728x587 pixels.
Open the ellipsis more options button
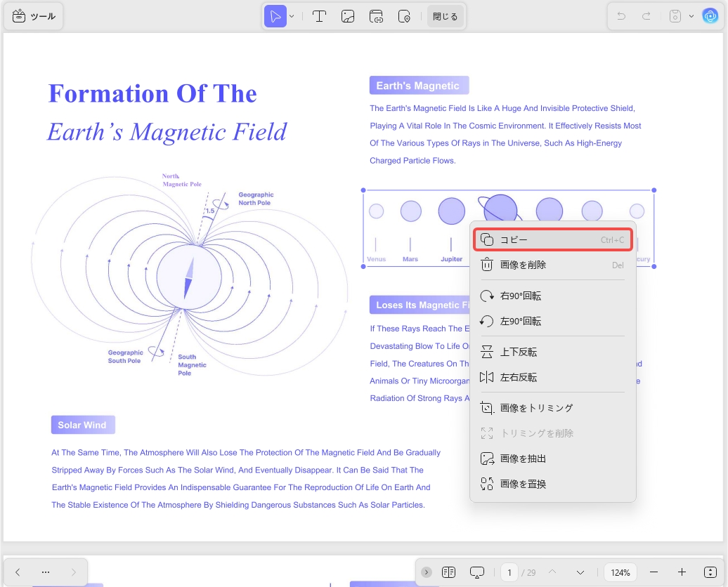click(46, 572)
